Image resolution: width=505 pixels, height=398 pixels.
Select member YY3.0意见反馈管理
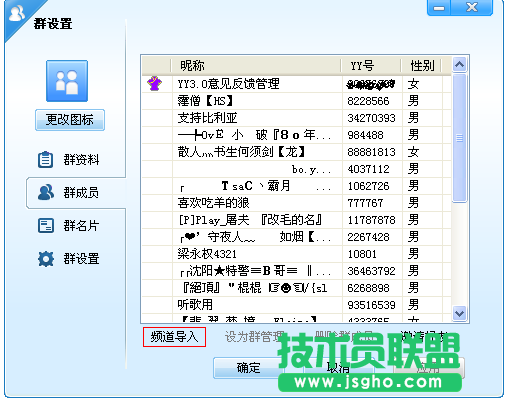pyautogui.click(x=297, y=84)
